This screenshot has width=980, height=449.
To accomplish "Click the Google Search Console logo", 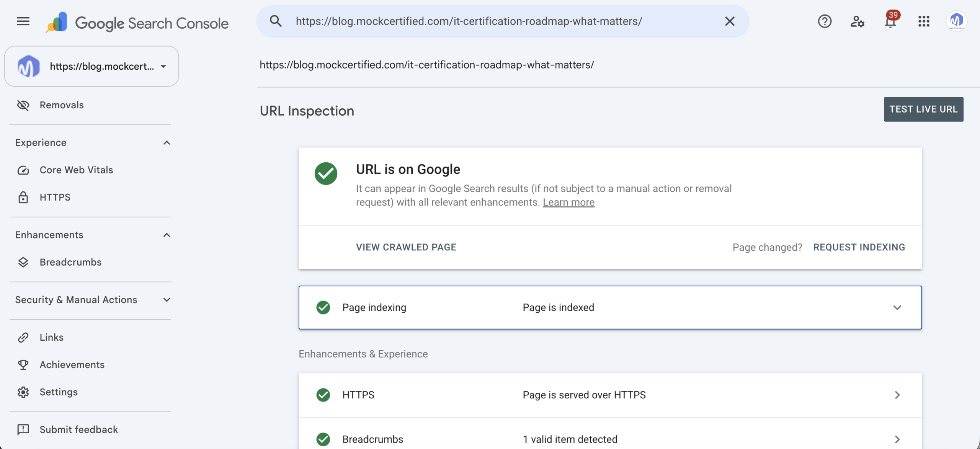I will click(137, 22).
